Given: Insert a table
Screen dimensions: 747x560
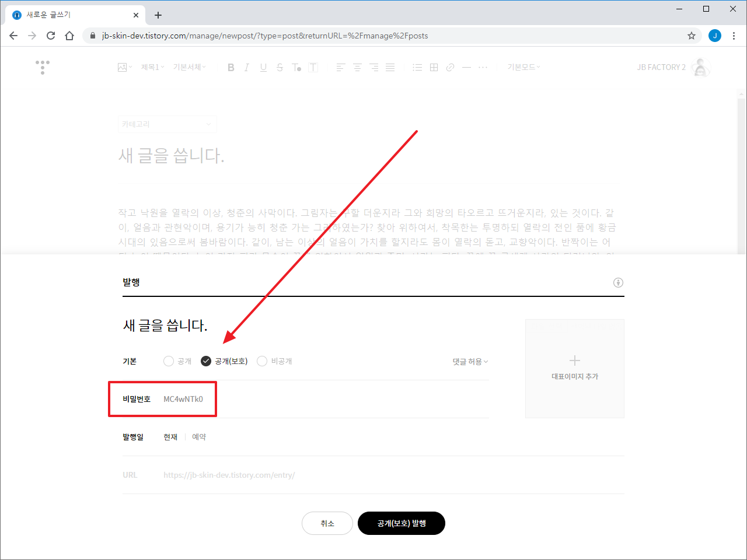Looking at the screenshot, I should click(434, 67).
